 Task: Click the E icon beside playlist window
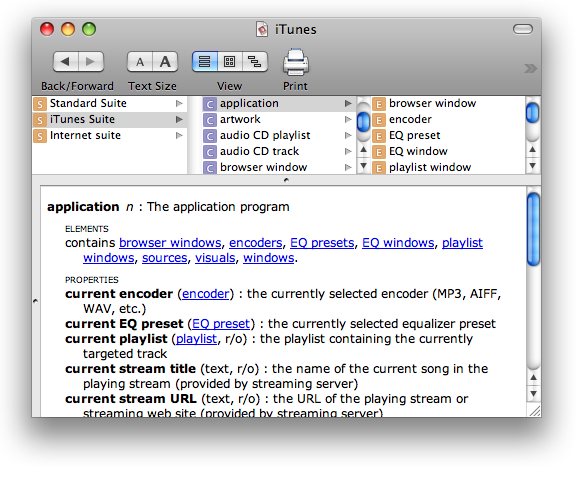[379, 167]
